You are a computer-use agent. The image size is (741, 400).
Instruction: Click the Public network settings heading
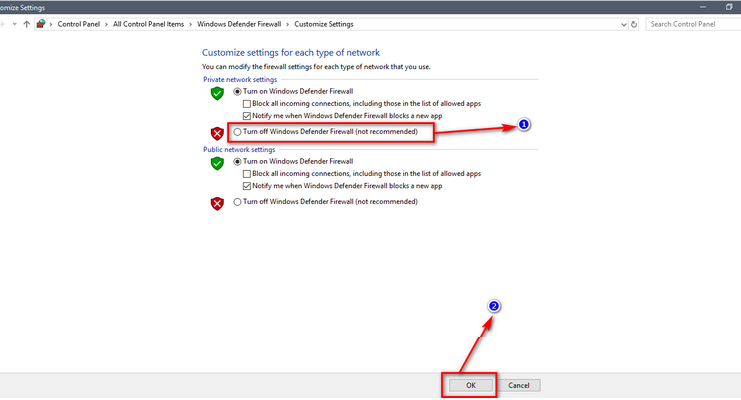pos(239,149)
